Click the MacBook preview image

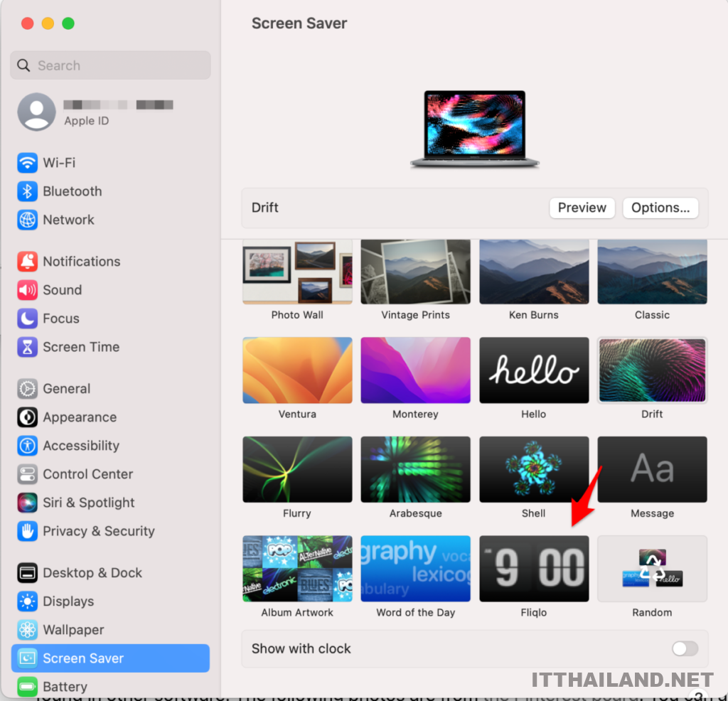[474, 129]
